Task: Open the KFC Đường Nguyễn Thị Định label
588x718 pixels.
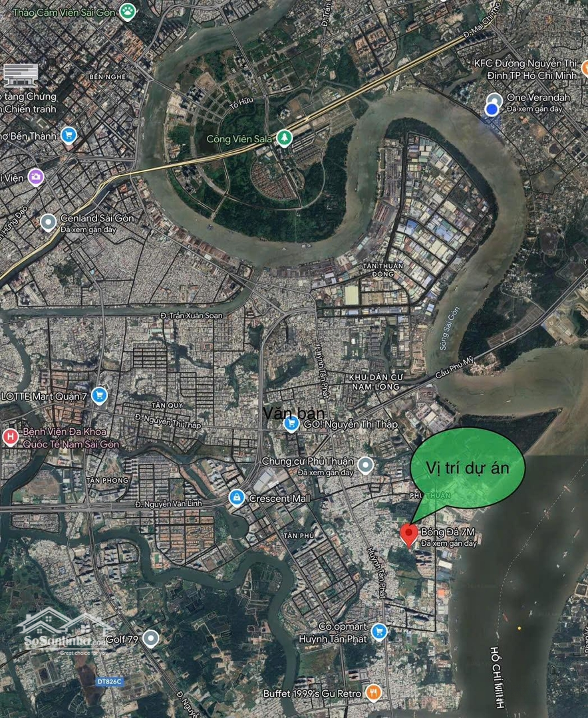Action: [525, 70]
